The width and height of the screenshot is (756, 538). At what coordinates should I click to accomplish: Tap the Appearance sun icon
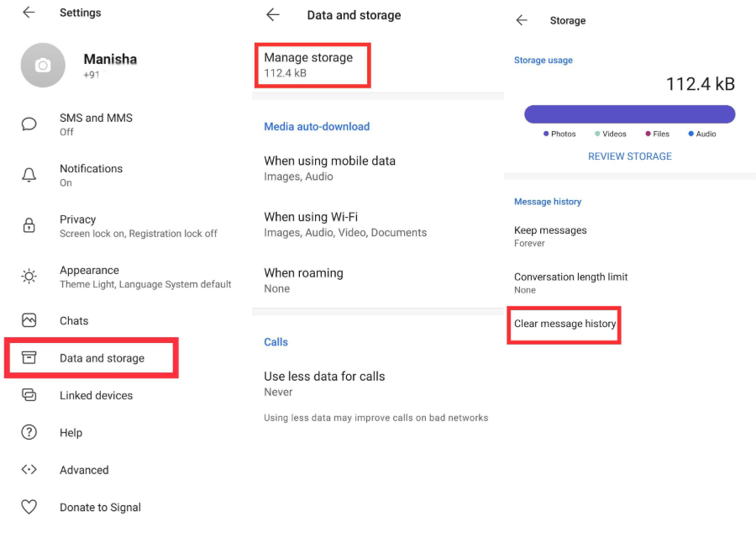29,277
